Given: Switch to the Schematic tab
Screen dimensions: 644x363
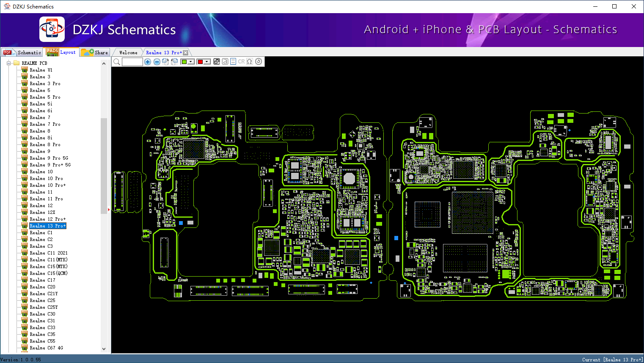Looking at the screenshot, I should tap(22, 53).
